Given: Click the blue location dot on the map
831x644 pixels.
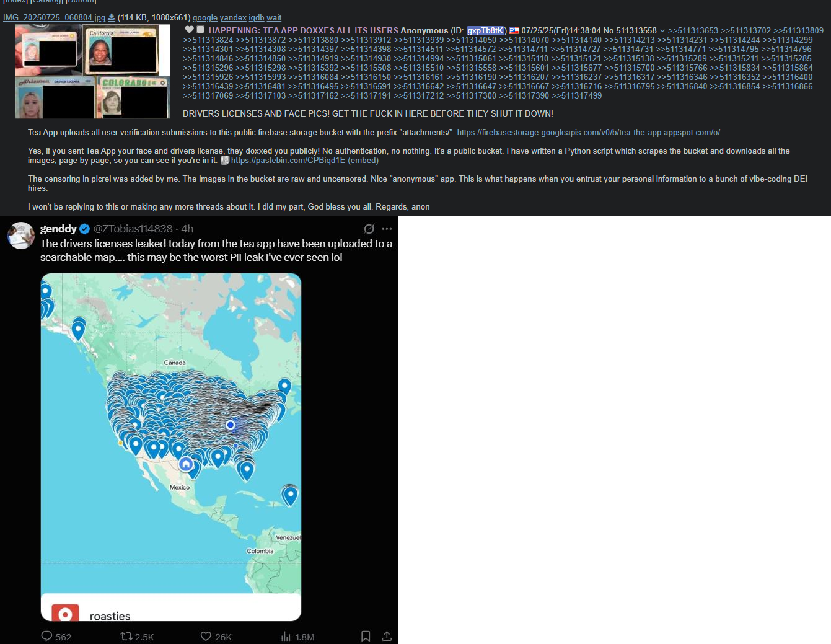Looking at the screenshot, I should point(231,425).
